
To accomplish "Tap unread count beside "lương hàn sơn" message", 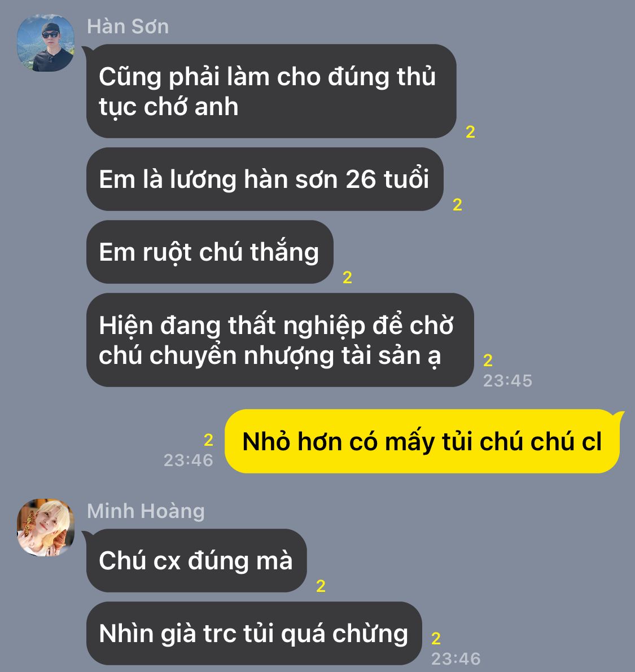I will click(x=458, y=205).
